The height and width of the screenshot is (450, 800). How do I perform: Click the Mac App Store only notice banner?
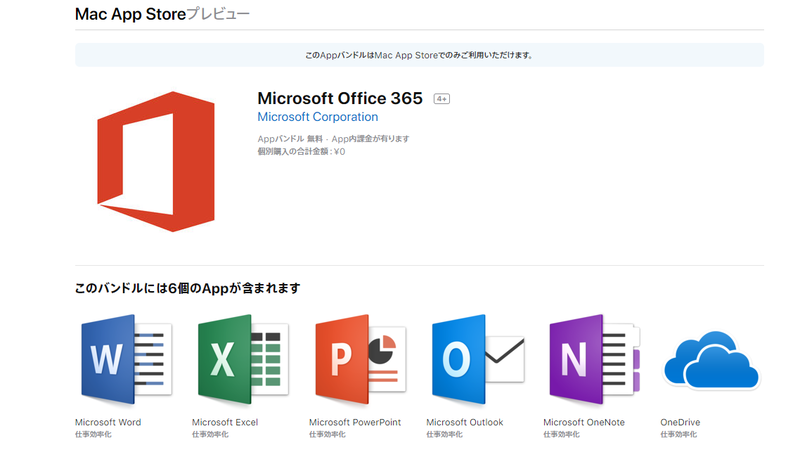point(419,55)
